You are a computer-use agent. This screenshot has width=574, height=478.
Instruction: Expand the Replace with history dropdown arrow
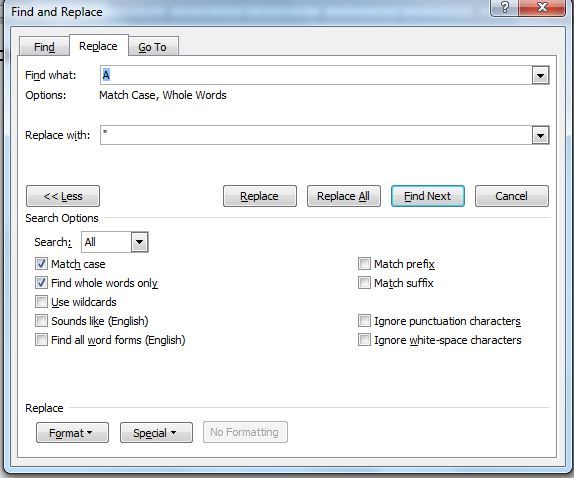[540, 135]
